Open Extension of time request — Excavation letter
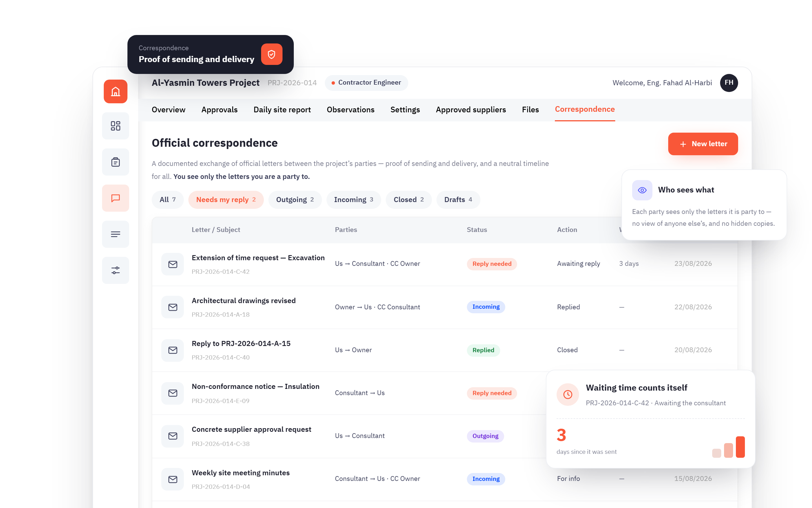The image size is (812, 508). [258, 258]
